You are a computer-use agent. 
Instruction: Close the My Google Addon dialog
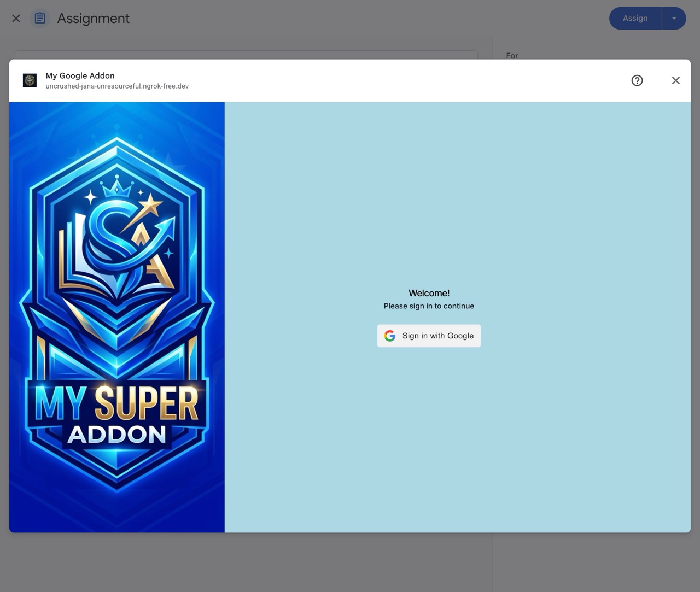pos(675,80)
